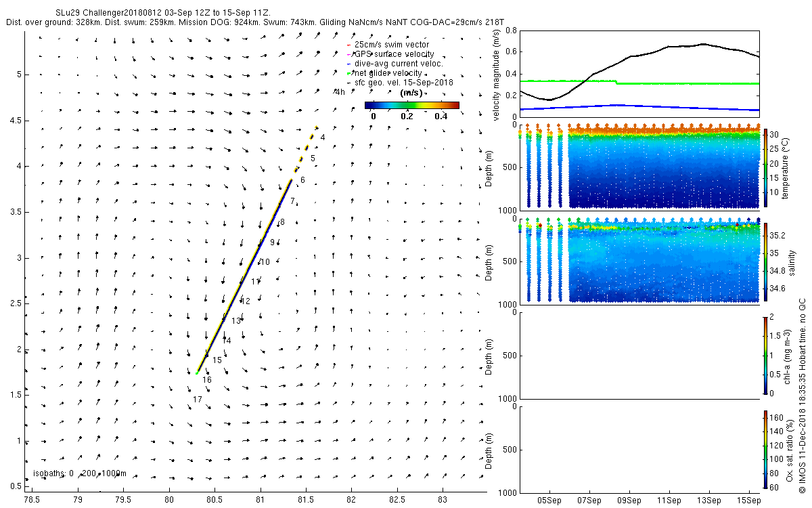Click the '4h' label near the legend

pos(340,93)
